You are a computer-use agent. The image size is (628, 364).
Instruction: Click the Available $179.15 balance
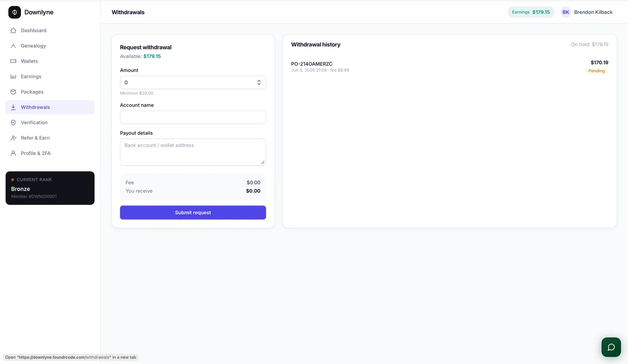click(140, 56)
